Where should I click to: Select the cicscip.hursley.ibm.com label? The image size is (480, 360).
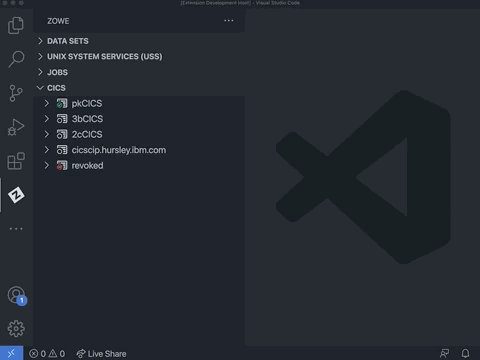click(x=119, y=150)
